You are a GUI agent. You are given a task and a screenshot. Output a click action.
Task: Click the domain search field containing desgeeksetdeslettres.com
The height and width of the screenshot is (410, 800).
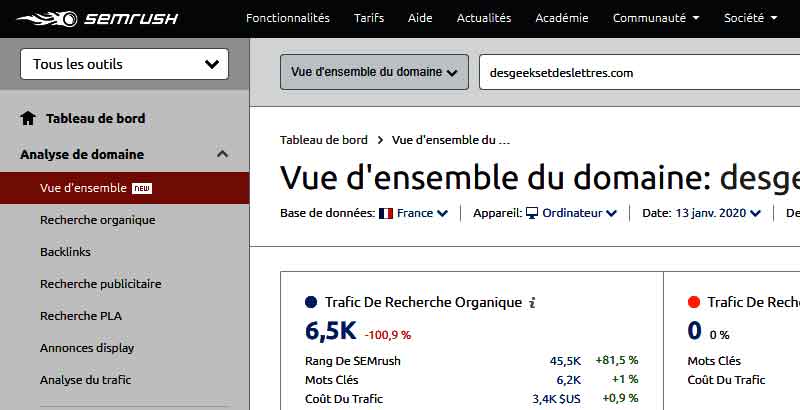(x=639, y=72)
